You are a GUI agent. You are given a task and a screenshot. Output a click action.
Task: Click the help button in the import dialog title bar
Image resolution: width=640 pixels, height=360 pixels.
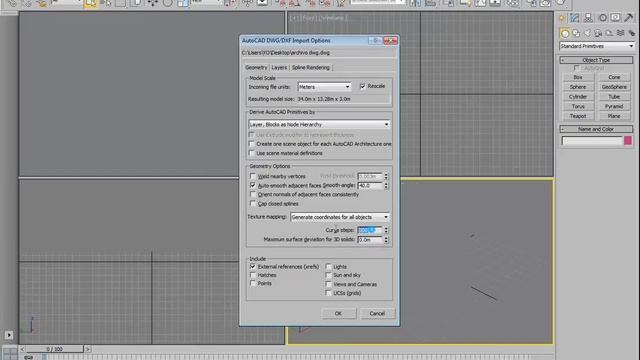(375, 40)
